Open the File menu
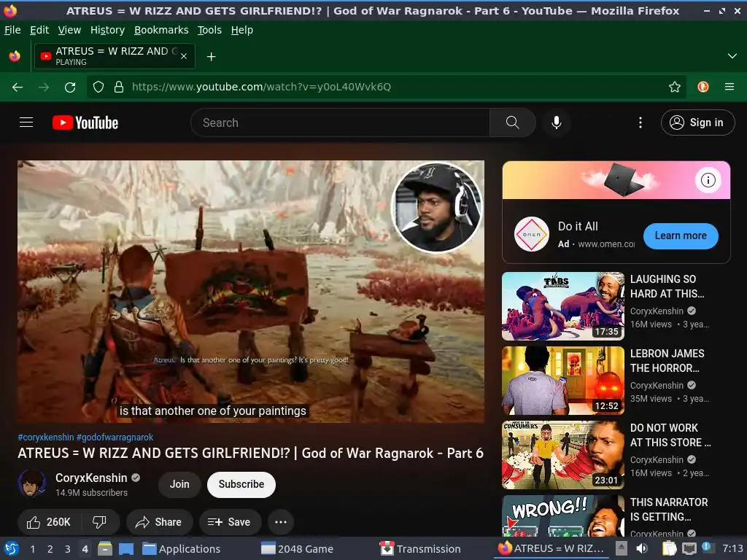The height and width of the screenshot is (560, 747). (x=12, y=30)
